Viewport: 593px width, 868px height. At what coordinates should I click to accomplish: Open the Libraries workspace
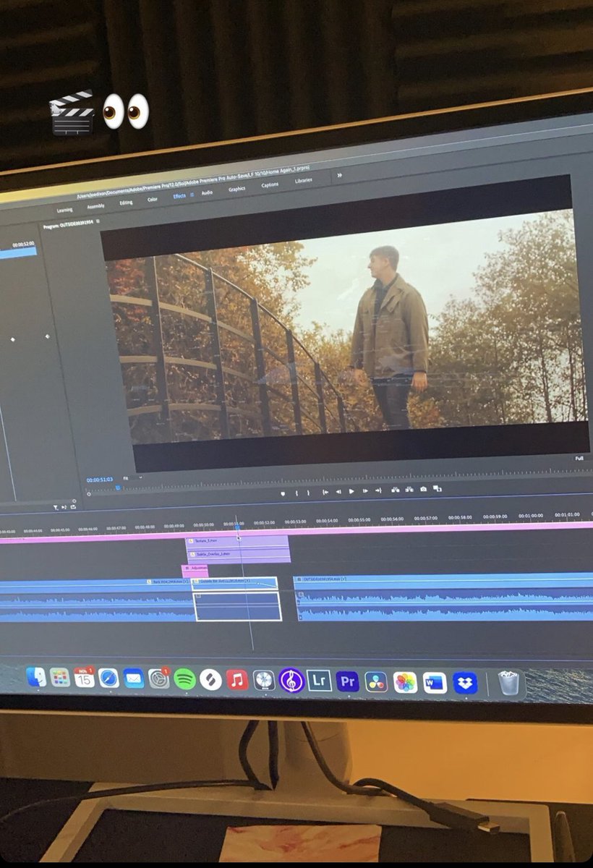pyautogui.click(x=304, y=180)
